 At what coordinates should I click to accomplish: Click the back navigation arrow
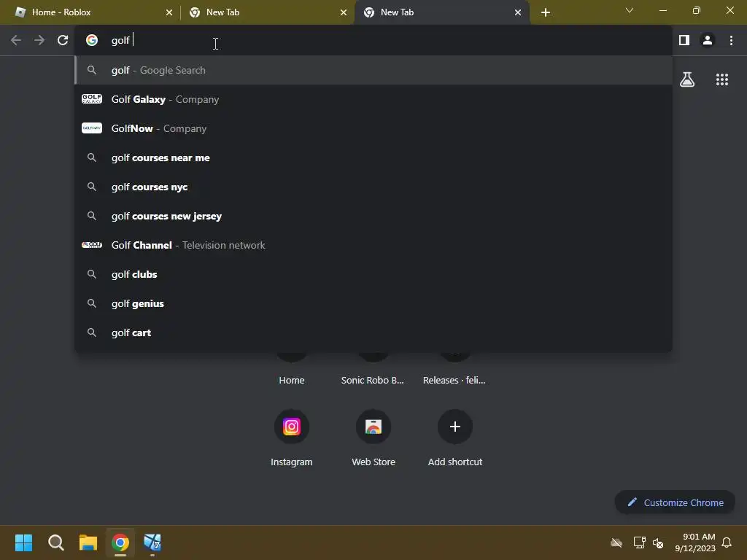tap(16, 41)
